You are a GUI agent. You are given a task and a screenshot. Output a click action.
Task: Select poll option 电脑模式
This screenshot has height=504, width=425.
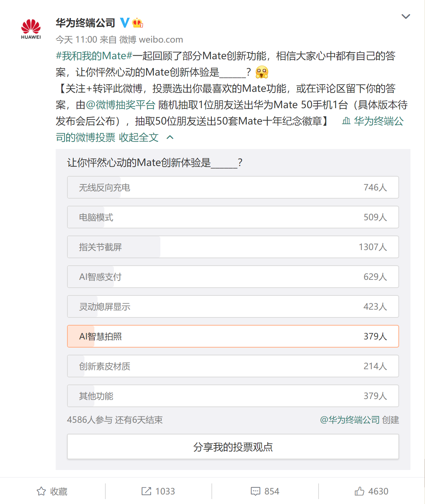pos(233,217)
